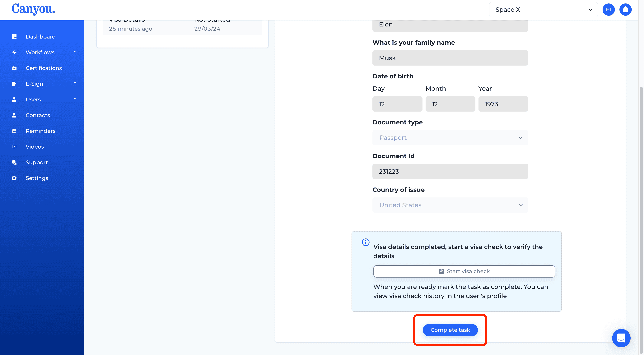Click the Document type label
Image resolution: width=644 pixels, height=355 pixels.
pos(398,122)
